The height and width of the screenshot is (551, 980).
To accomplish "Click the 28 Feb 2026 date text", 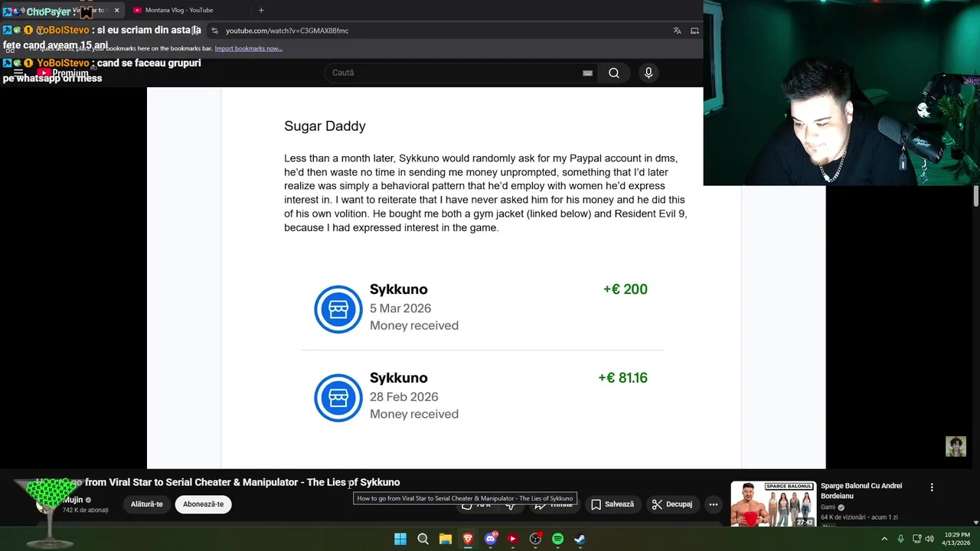I will pyautogui.click(x=403, y=397).
